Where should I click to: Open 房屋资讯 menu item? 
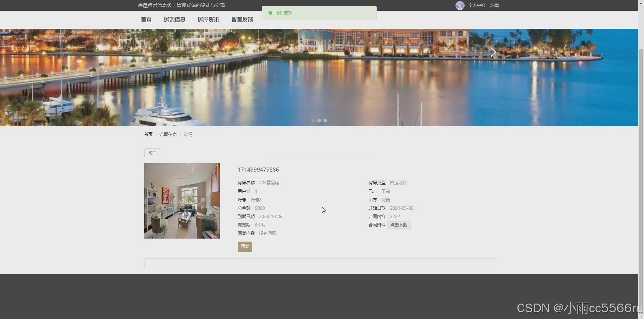(x=208, y=19)
